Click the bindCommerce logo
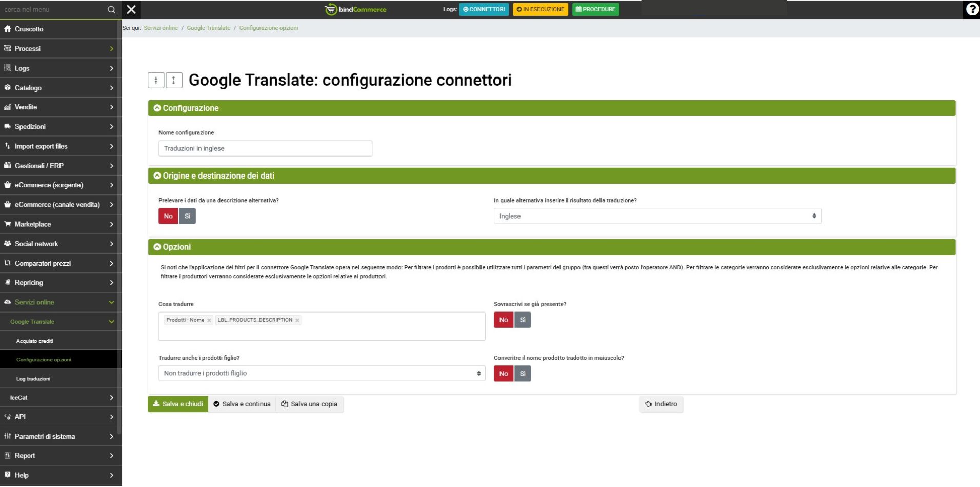 [x=356, y=9]
